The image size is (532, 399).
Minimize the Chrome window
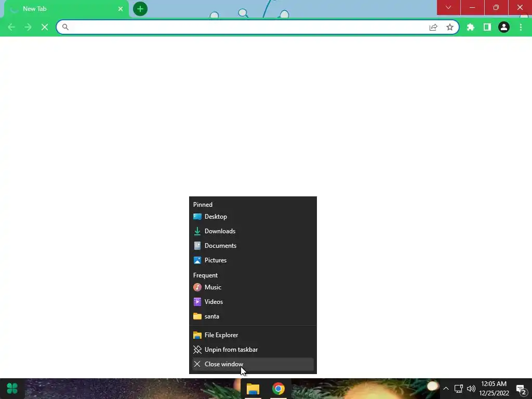pyautogui.click(x=472, y=7)
